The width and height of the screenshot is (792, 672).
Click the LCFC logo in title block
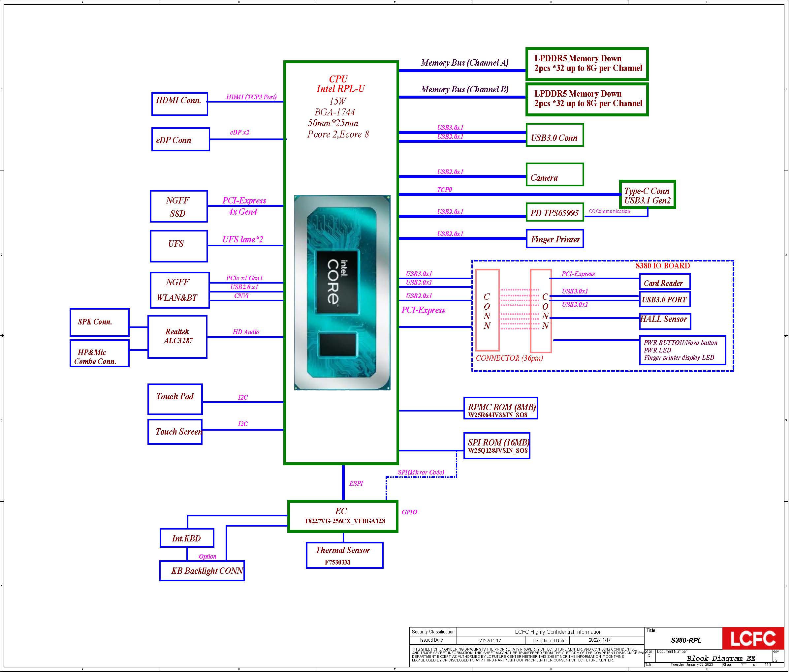[752, 638]
